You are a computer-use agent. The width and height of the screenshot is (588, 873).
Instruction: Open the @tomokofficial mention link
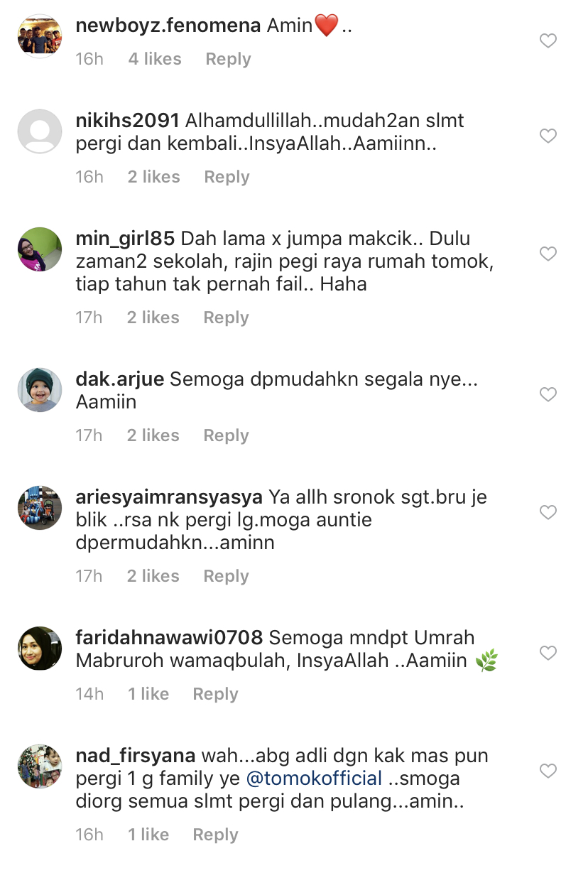click(314, 779)
